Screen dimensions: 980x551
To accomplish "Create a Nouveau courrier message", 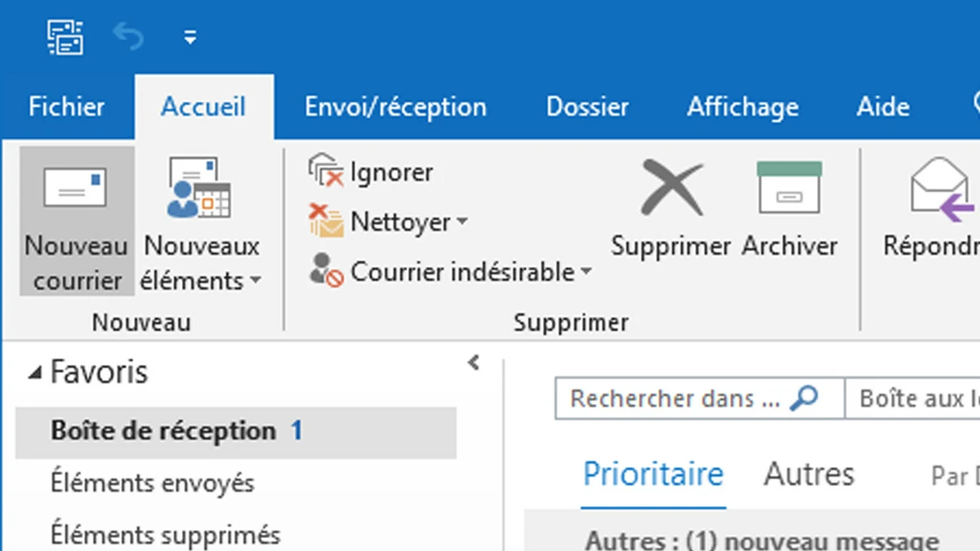I will [75, 220].
